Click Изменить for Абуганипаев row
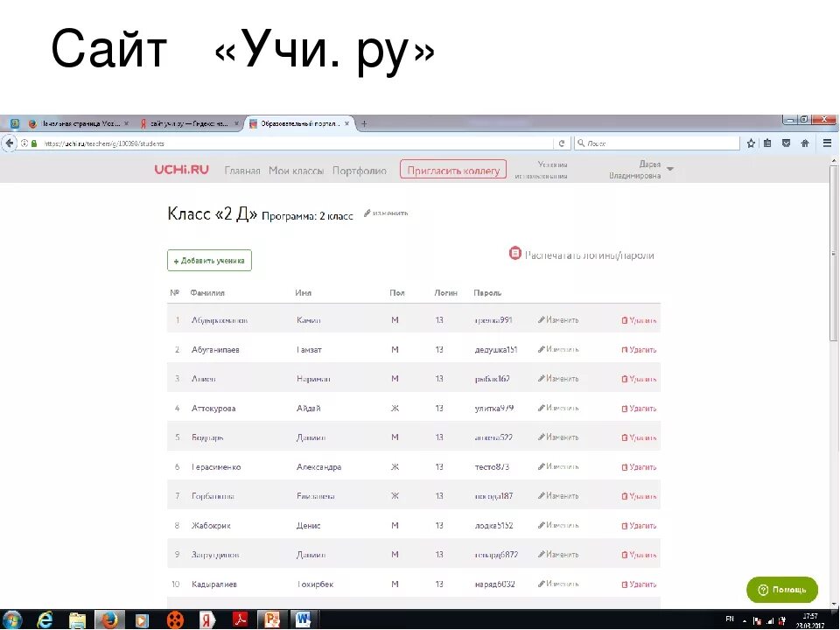The image size is (840, 630). pos(558,349)
